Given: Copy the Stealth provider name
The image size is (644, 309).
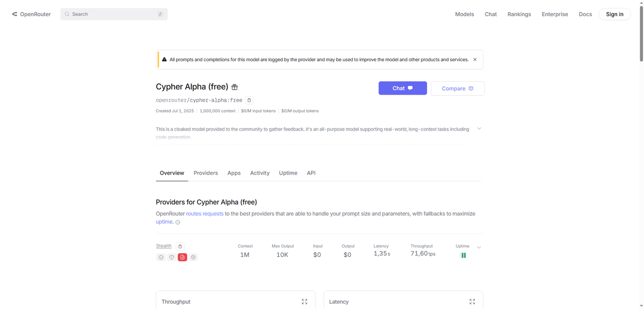Looking at the screenshot, I should click(x=180, y=246).
